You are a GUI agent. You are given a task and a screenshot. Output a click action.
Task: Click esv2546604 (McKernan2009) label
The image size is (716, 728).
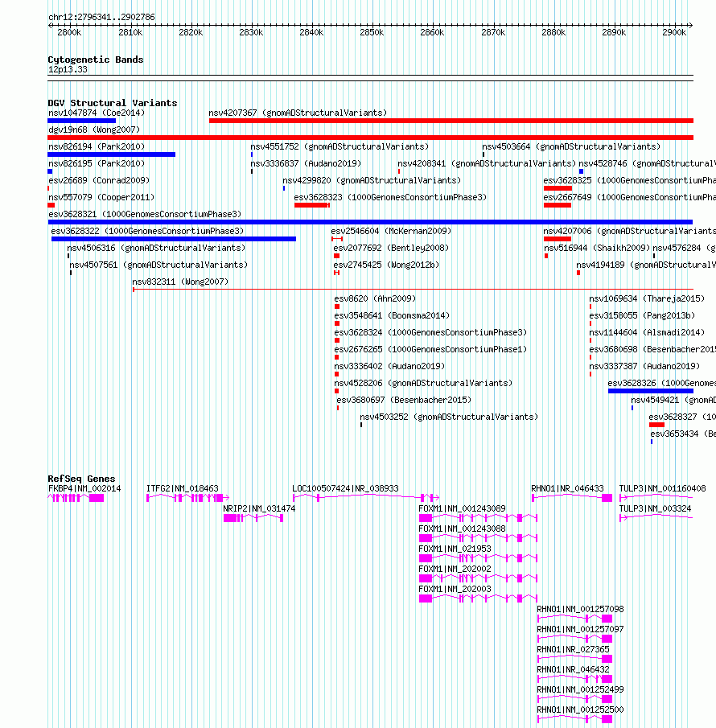point(391,231)
